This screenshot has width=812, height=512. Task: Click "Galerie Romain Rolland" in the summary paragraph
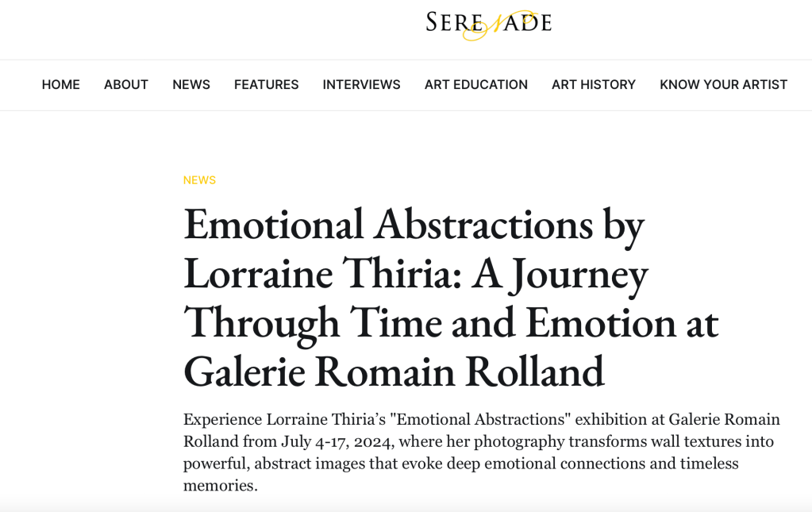[724, 419]
